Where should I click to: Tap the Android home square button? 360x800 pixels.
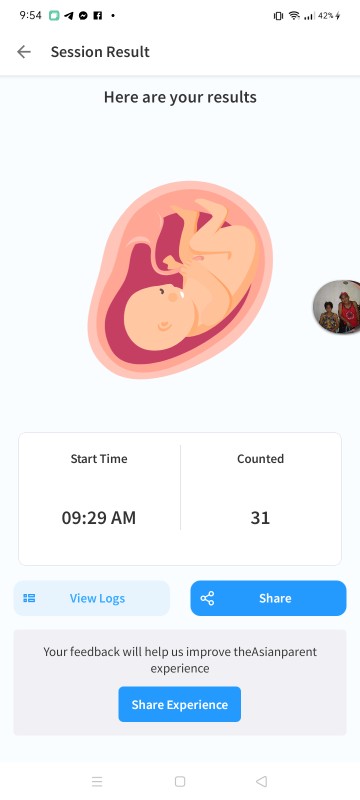(179, 781)
